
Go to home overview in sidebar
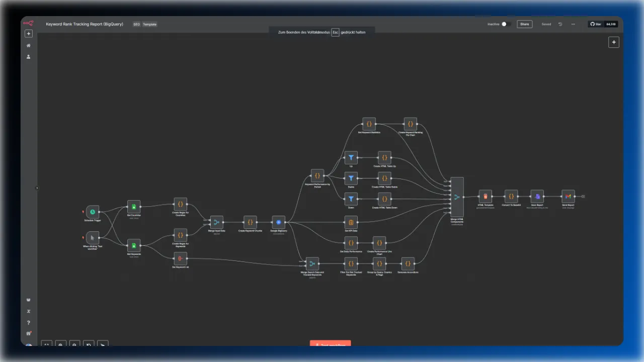tap(29, 45)
